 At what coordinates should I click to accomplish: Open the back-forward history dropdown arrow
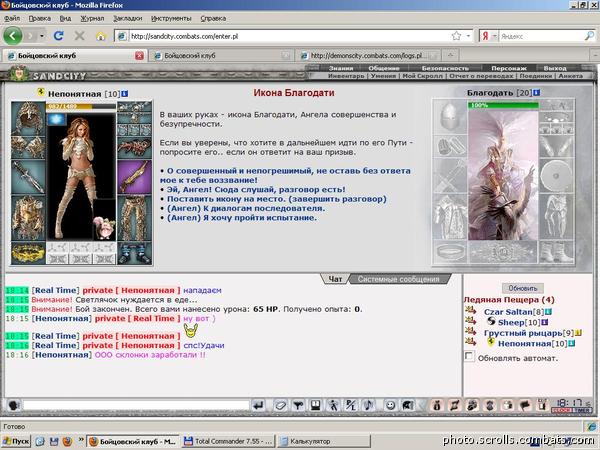tap(42, 36)
